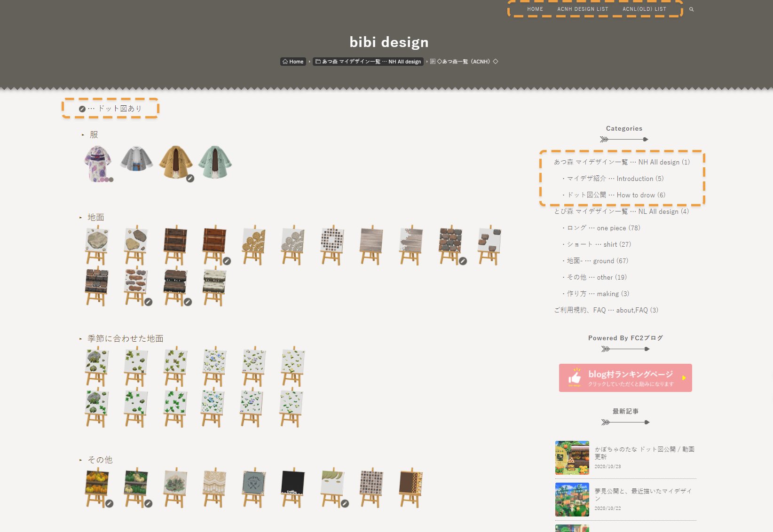Viewport: 773px width, 532px height.
Task: Open the olive green hair bangs design
Action: (x=332, y=487)
